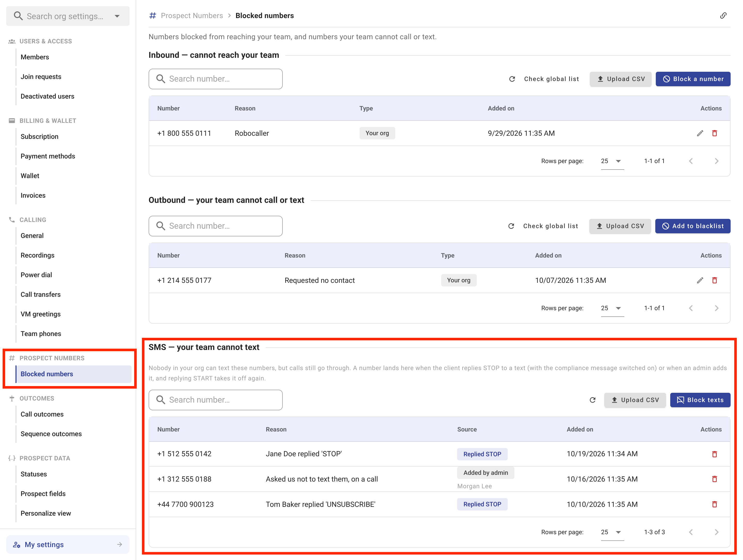Focus the Search org settings field
The image size is (743, 560).
tap(68, 16)
